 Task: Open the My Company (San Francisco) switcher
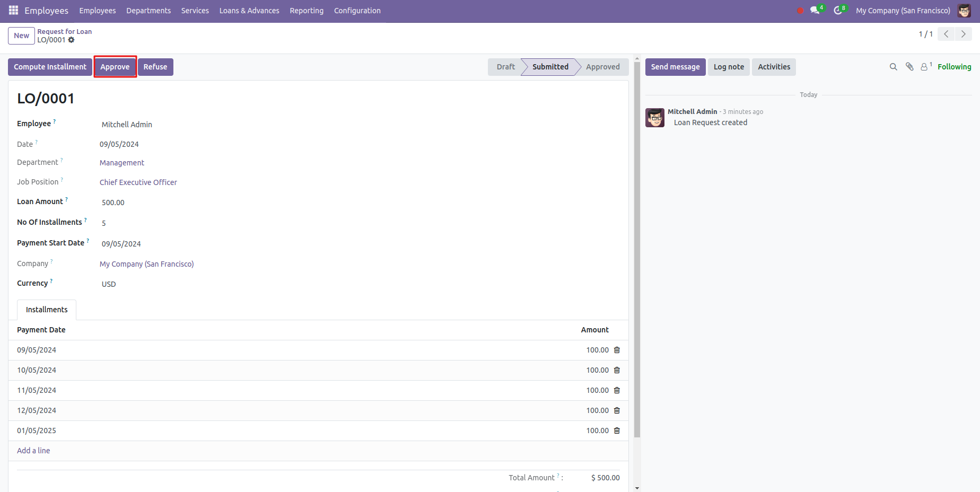click(x=903, y=11)
